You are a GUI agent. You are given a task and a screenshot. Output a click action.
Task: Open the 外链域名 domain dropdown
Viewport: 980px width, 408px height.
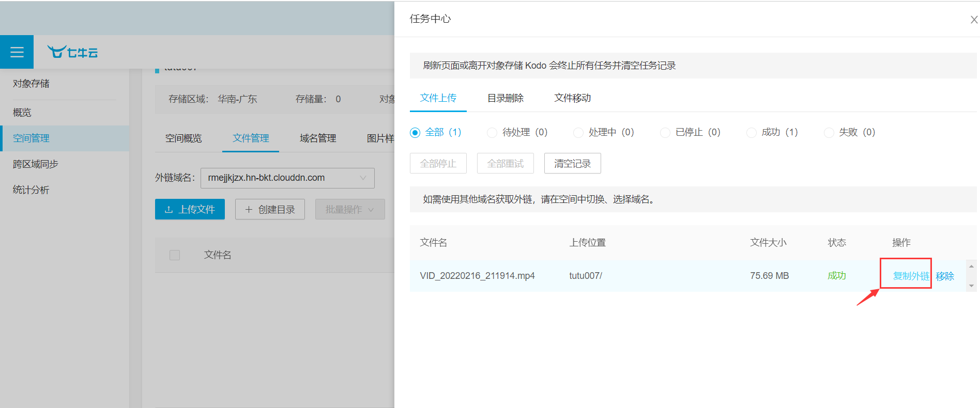tap(287, 178)
